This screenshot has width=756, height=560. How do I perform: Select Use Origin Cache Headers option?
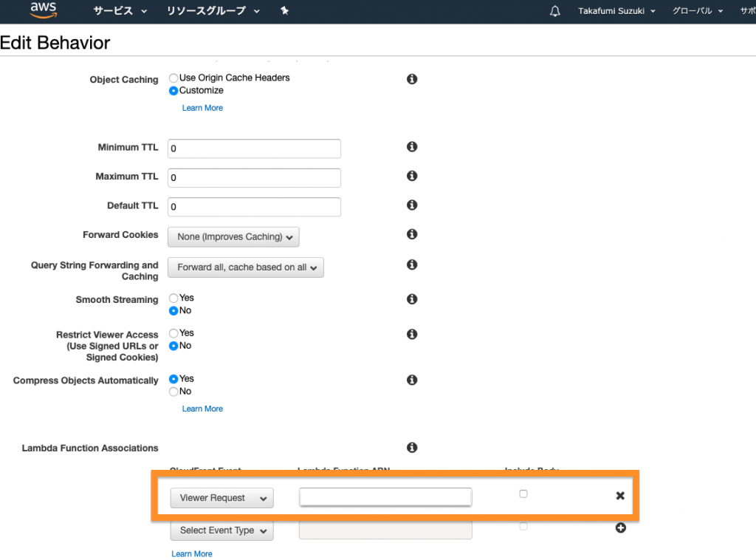[x=173, y=78]
